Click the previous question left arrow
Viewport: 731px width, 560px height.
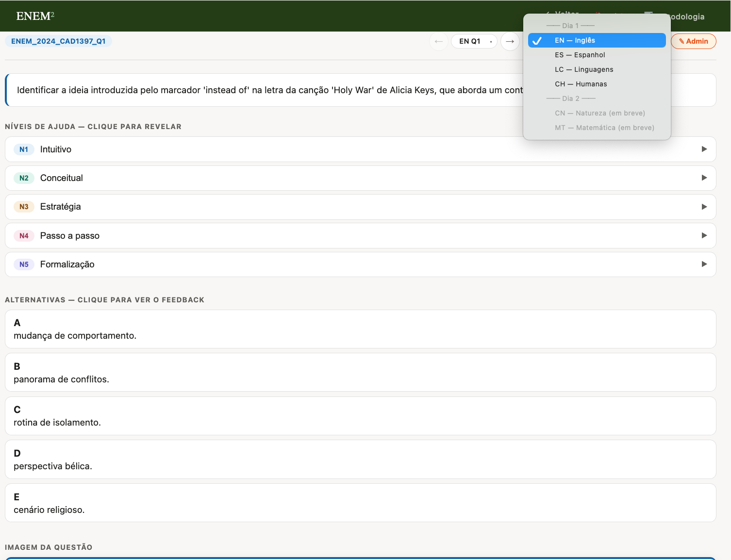click(x=438, y=41)
